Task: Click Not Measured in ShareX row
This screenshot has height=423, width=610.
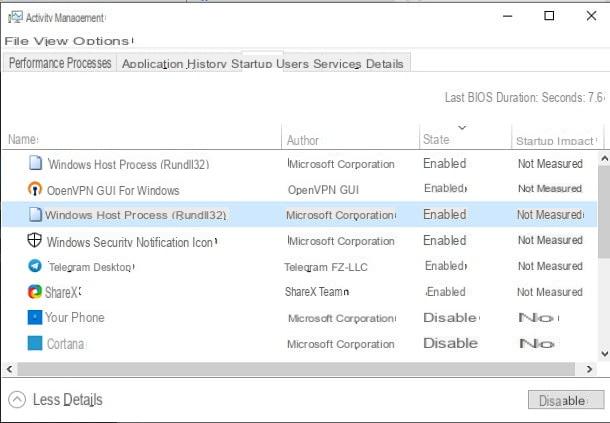Action: pyautogui.click(x=550, y=292)
